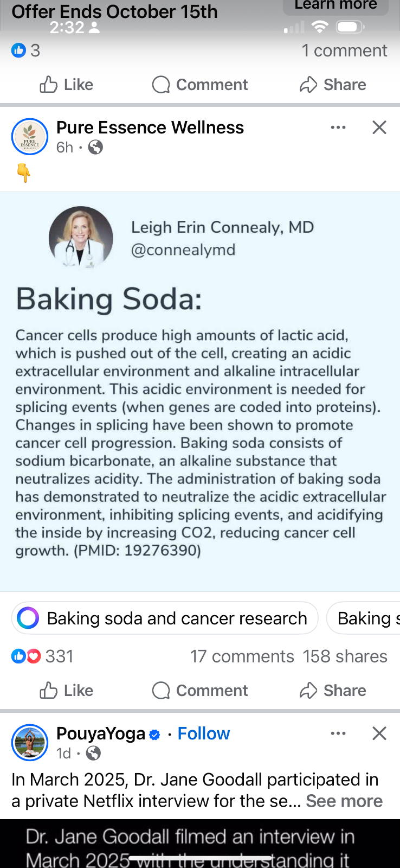Image resolution: width=400 pixels, height=868 pixels.
Task: Tap Meta AI circle icon in suggestion chip
Action: (28, 618)
